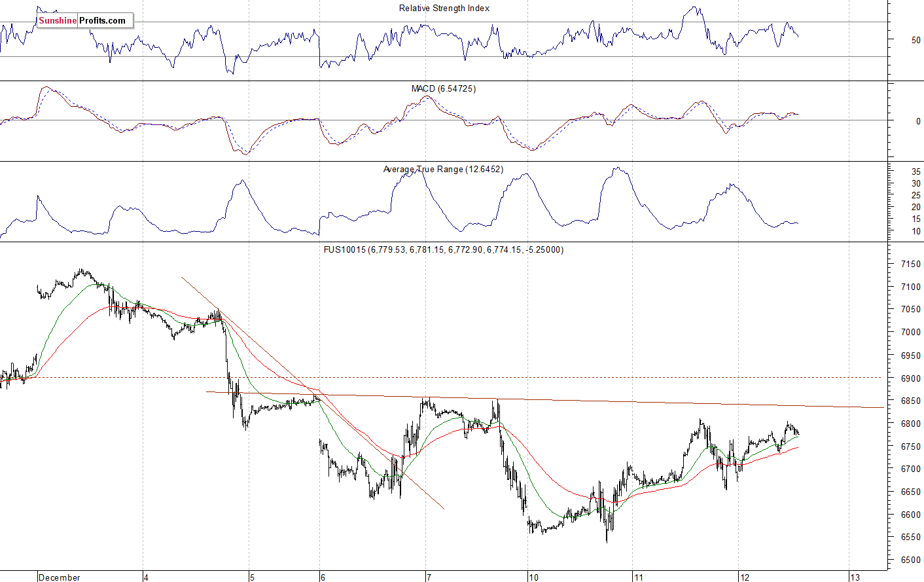Click the 6750 price axis label
The image size is (924, 582).
(x=911, y=447)
